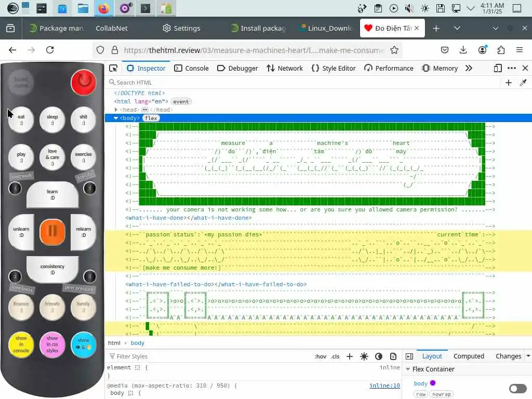Screen dimensions: 532x399
Task: Switch to the Console tab
Action: 192,68
